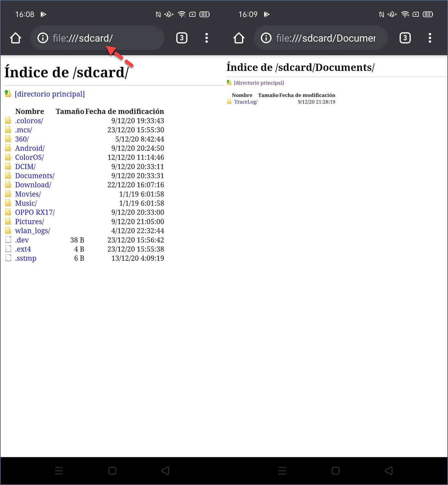Tap home icon in left browser

(15, 38)
